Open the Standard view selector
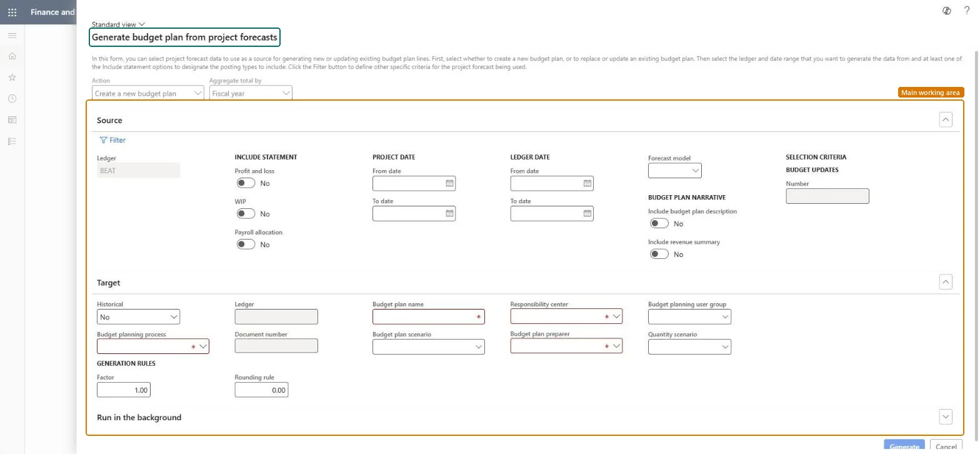Image resolution: width=980 pixels, height=454 pixels. tap(118, 24)
